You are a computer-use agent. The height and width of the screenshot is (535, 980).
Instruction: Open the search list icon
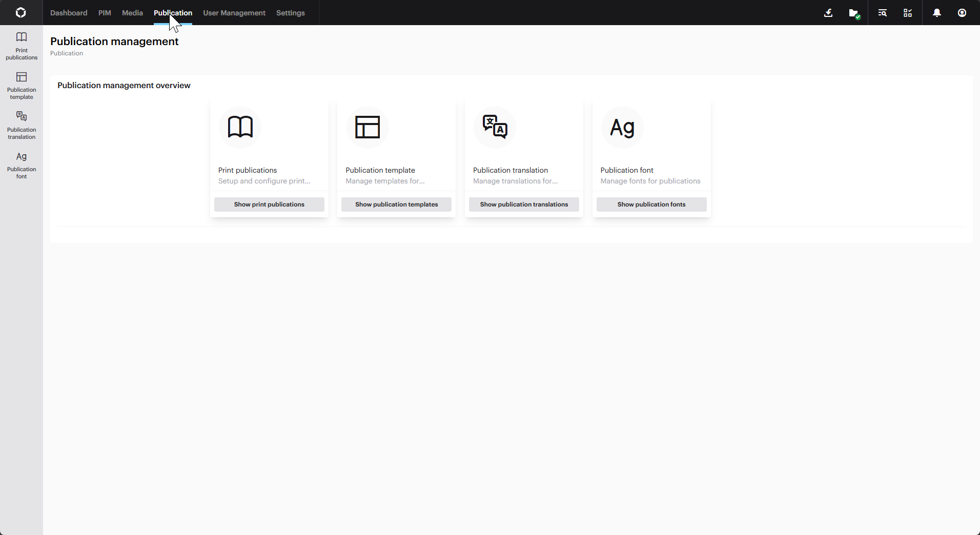pos(882,13)
